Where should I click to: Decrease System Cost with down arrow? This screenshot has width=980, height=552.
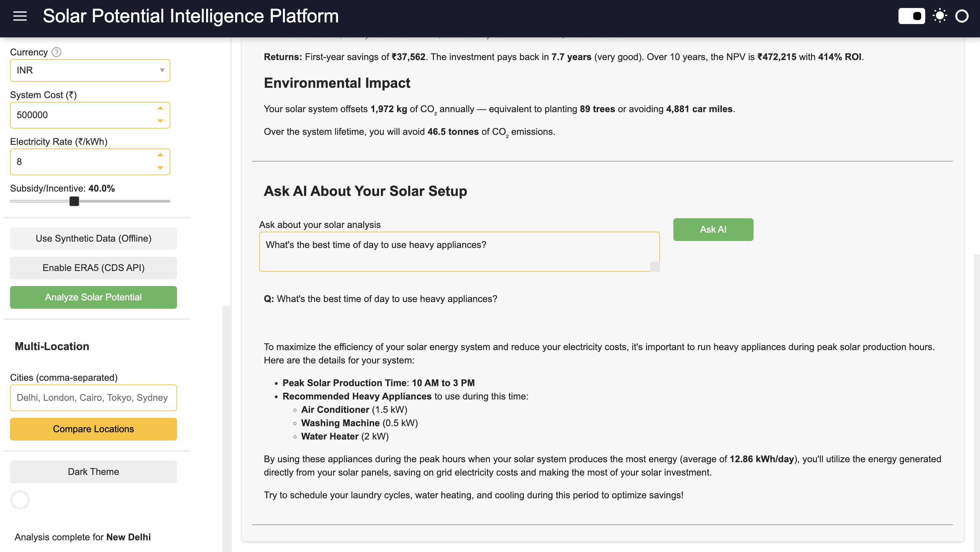click(x=160, y=121)
